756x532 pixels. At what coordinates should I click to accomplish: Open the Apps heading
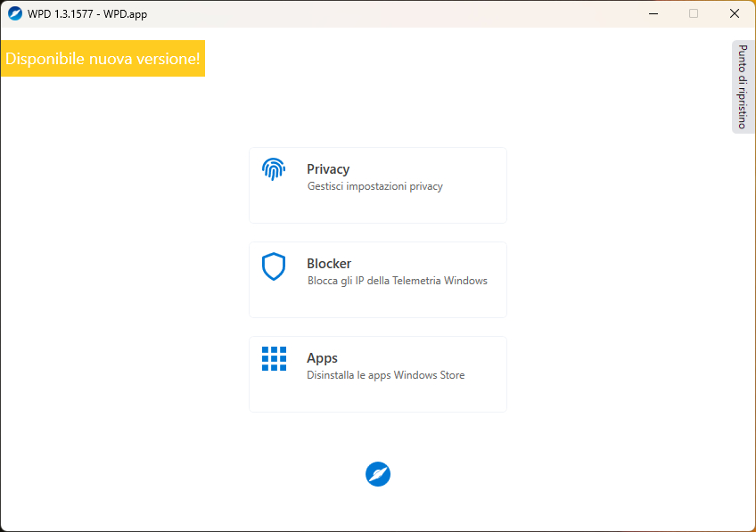pos(322,358)
